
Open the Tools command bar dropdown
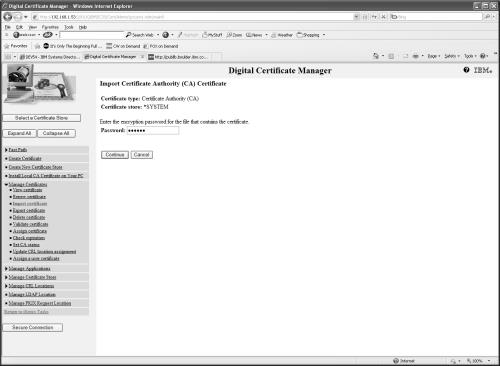pyautogui.click(x=470, y=56)
